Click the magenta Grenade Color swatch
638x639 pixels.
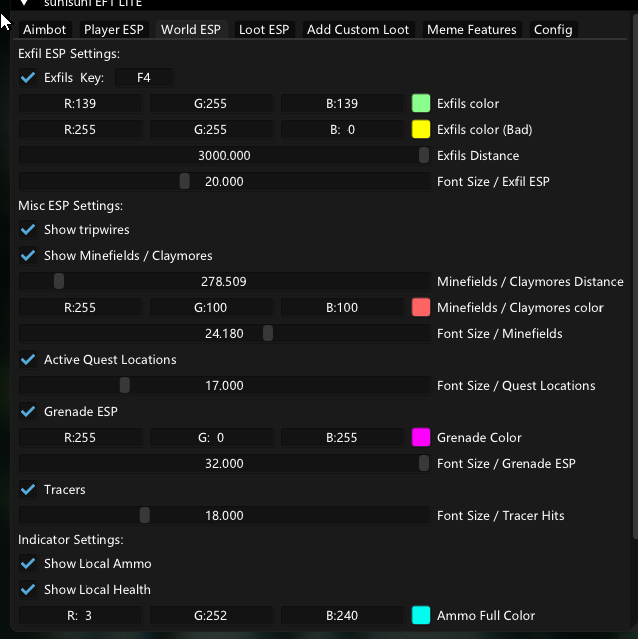point(421,437)
